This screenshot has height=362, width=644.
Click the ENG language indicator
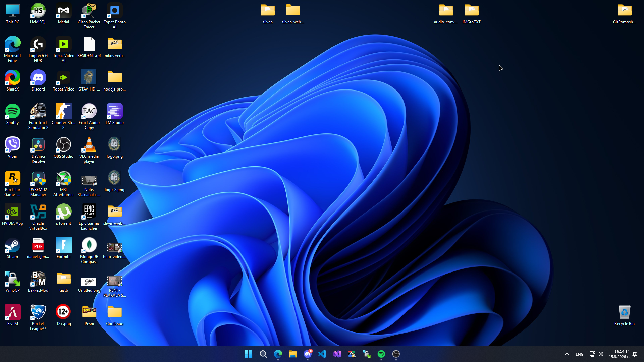pyautogui.click(x=580, y=354)
